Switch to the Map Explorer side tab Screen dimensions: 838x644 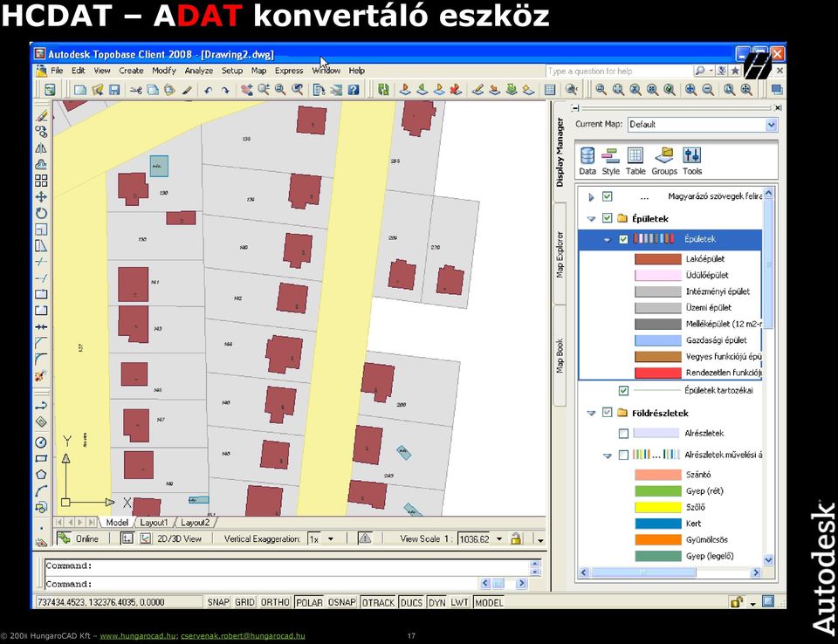pos(560,255)
